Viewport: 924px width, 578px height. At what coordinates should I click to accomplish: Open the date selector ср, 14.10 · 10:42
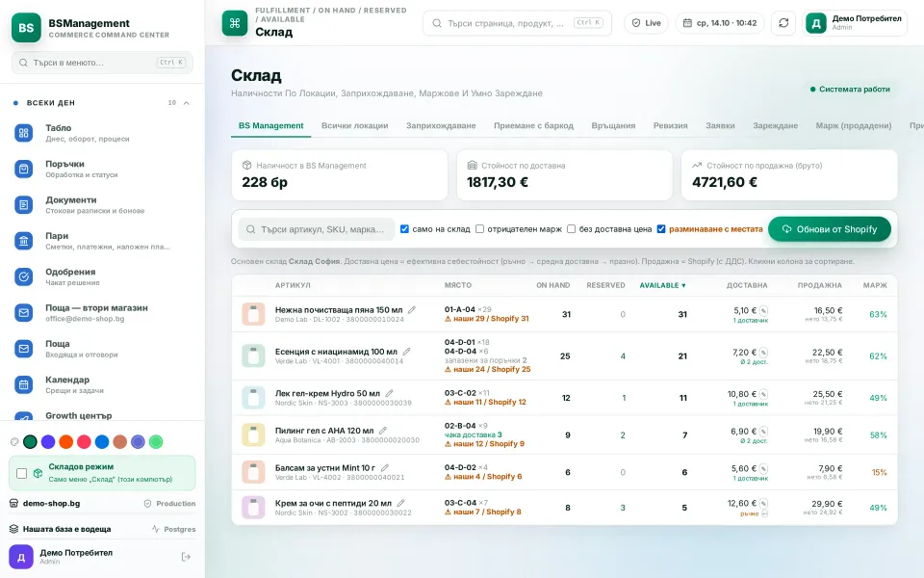(720, 23)
